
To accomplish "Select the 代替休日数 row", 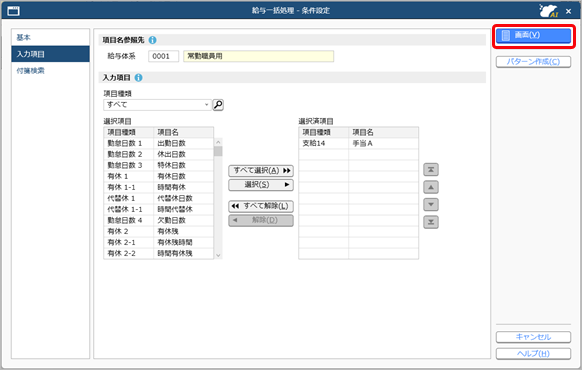I will pos(158,198).
